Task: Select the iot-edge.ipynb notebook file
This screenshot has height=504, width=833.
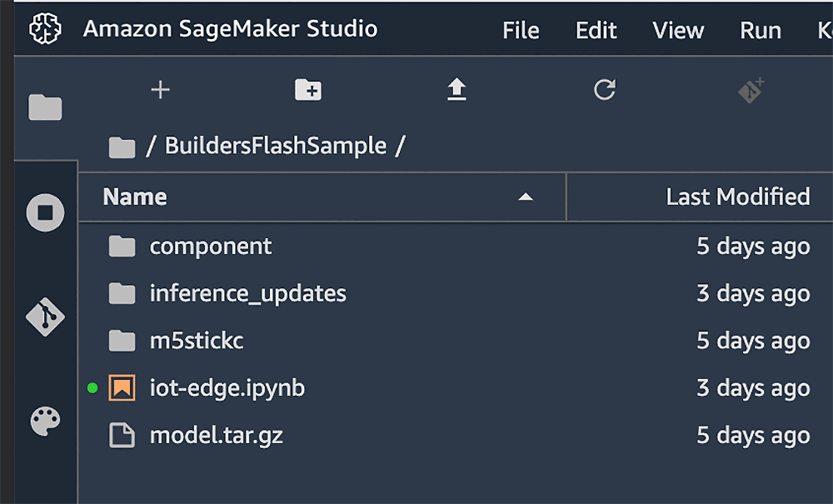Action: pyautogui.click(x=227, y=388)
